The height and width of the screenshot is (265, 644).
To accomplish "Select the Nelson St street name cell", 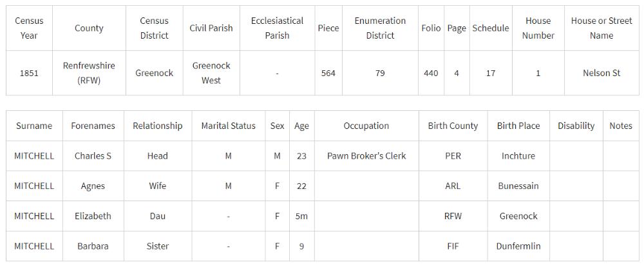I will pos(601,73).
